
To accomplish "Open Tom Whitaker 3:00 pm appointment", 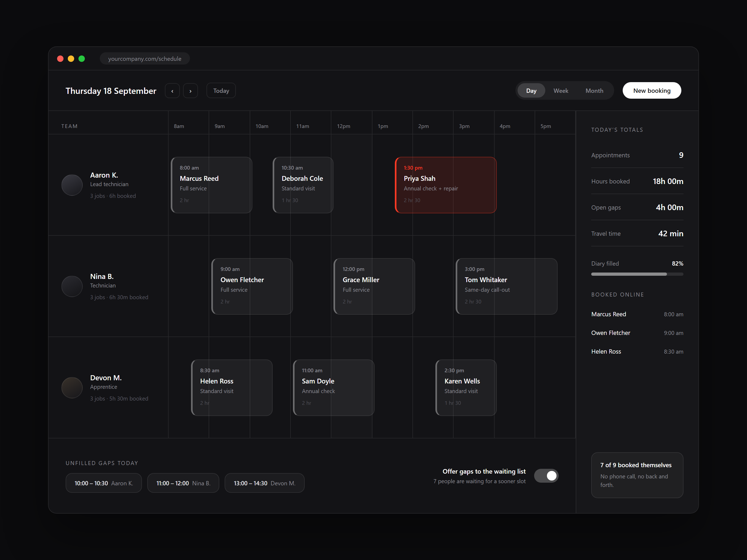I will (x=506, y=286).
